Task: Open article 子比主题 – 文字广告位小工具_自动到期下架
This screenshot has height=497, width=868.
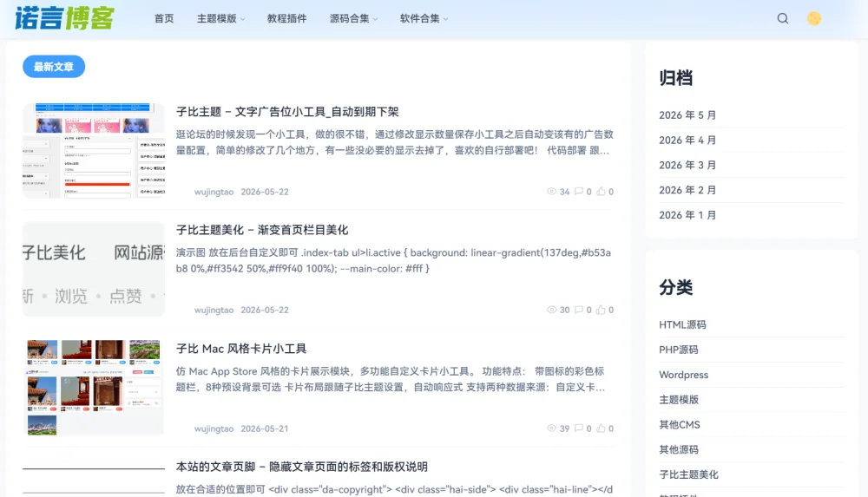Action: pyautogui.click(x=287, y=112)
